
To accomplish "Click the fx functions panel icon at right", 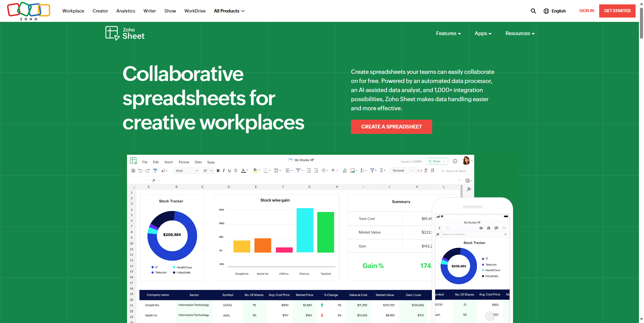I will [x=469, y=189].
